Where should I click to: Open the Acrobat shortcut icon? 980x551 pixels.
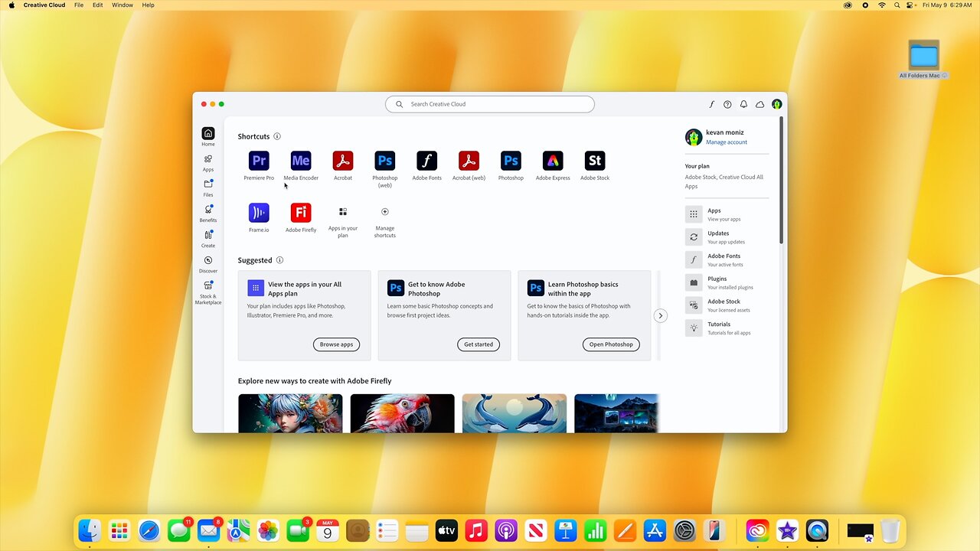coord(343,161)
